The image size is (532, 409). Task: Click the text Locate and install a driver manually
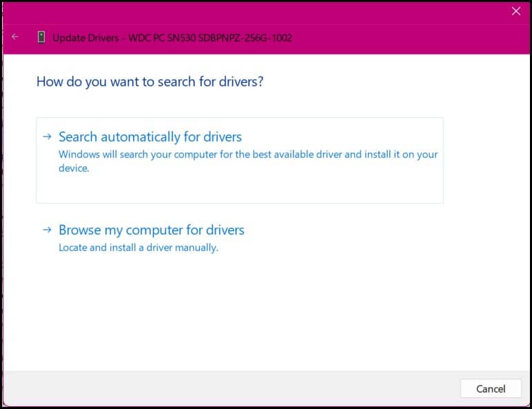point(139,248)
